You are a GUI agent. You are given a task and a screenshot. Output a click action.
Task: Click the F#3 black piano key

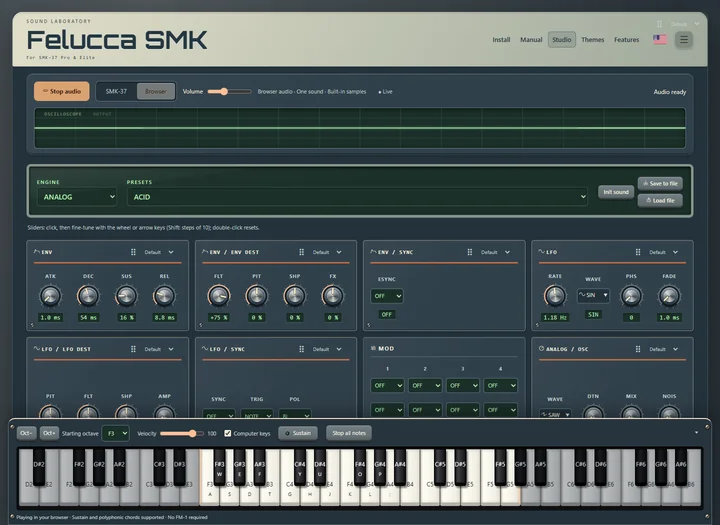(x=219, y=467)
